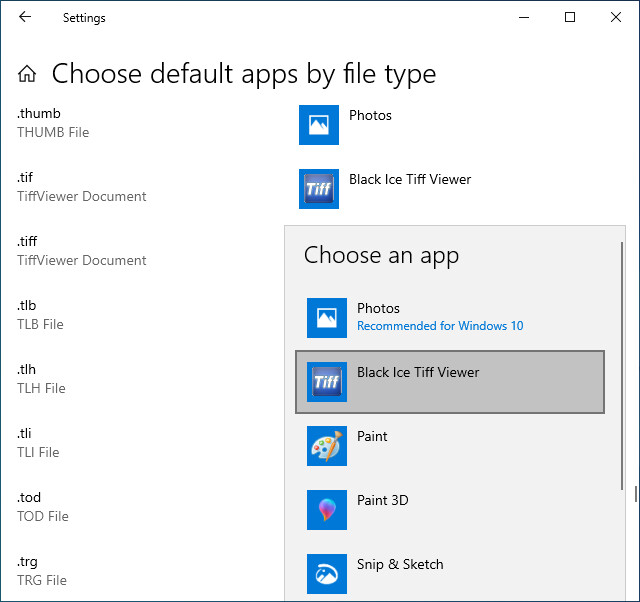Click the Choose an app popup scrollbar
Screen dimensions: 640x602
[x=622, y=366]
